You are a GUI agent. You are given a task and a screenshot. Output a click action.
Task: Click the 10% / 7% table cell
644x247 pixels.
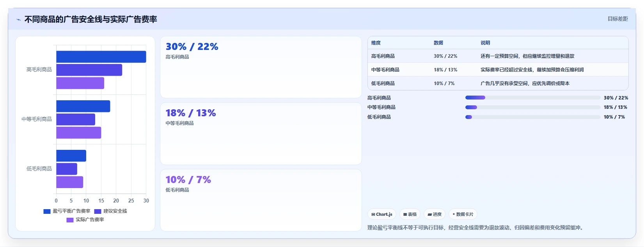coord(444,84)
